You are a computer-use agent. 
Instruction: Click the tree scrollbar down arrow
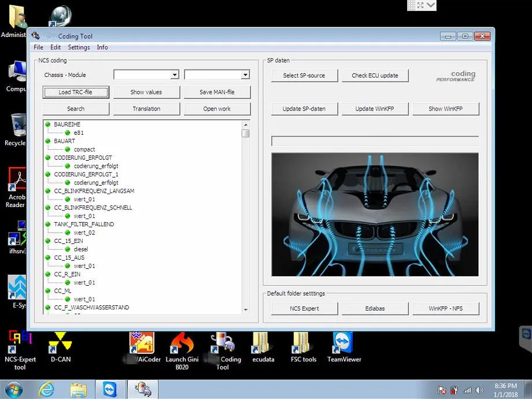(x=246, y=310)
